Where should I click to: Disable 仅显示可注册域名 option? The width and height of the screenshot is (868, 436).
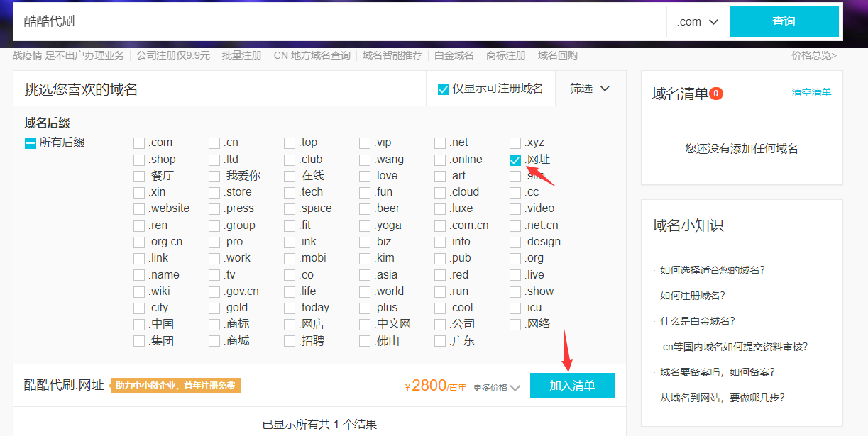tap(441, 88)
